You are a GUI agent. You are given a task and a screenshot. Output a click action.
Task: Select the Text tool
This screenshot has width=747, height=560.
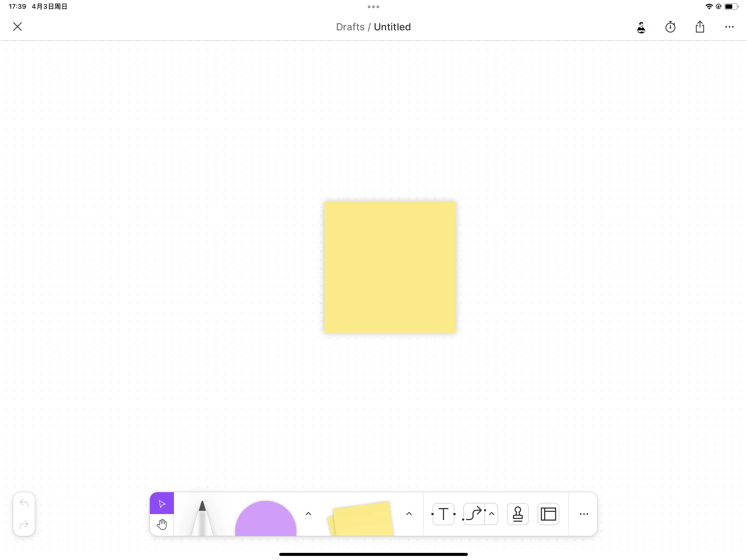tap(443, 514)
